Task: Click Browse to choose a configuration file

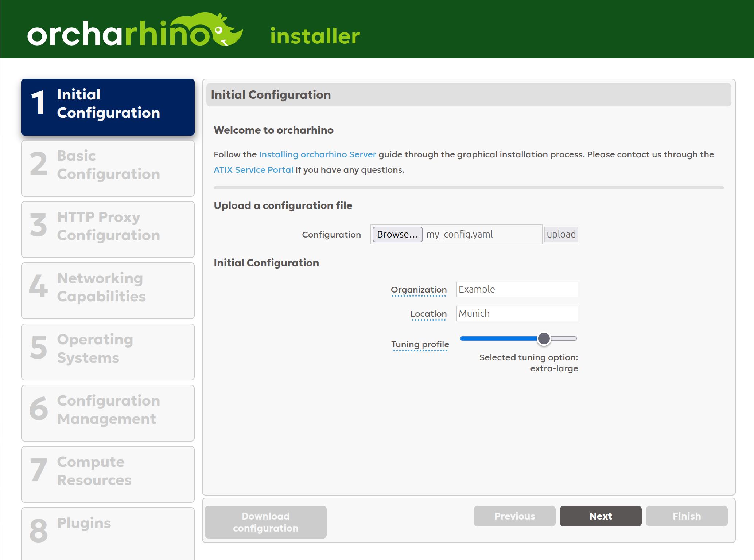Action: click(x=397, y=234)
